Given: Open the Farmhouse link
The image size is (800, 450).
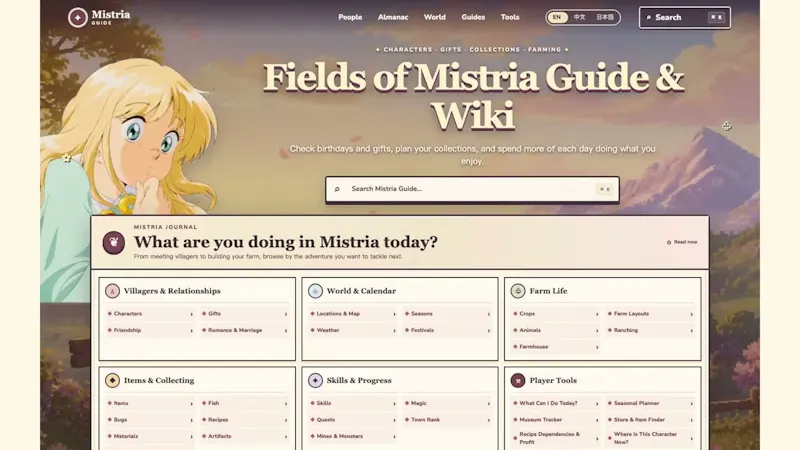Looking at the screenshot, I should [556, 347].
